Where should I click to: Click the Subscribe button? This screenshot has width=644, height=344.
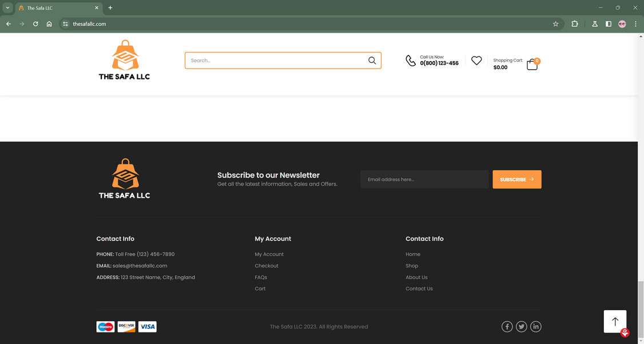pyautogui.click(x=516, y=179)
